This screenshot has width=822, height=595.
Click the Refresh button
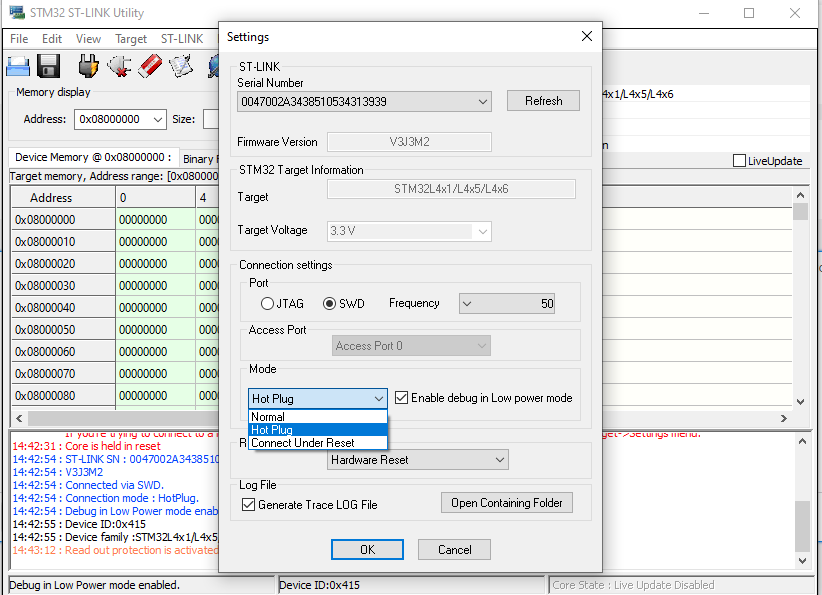[x=543, y=101]
